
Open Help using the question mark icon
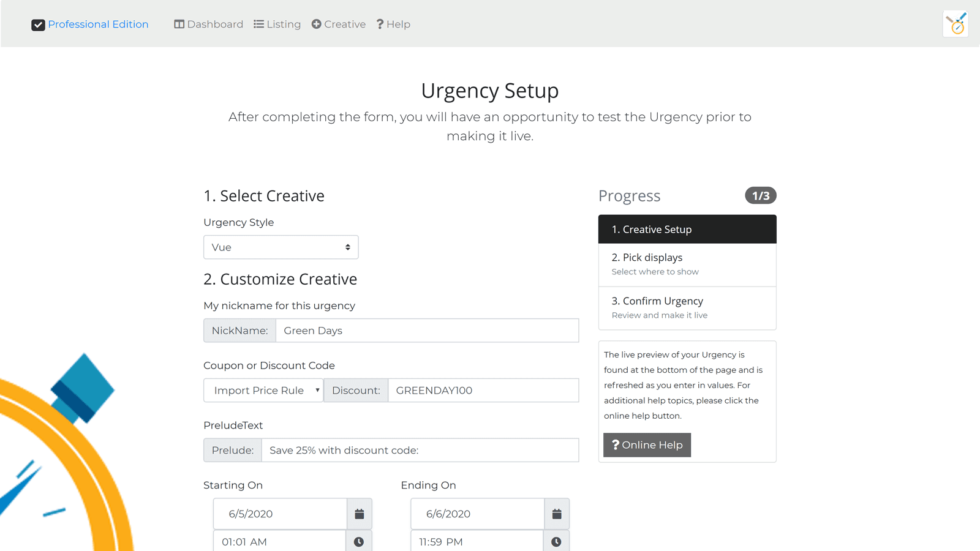pos(380,24)
